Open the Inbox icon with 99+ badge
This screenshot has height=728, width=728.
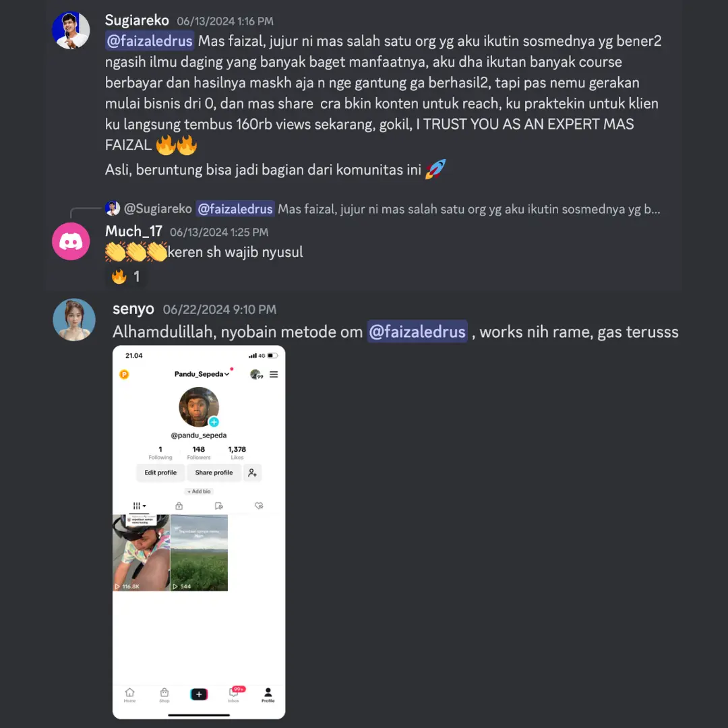(x=234, y=694)
